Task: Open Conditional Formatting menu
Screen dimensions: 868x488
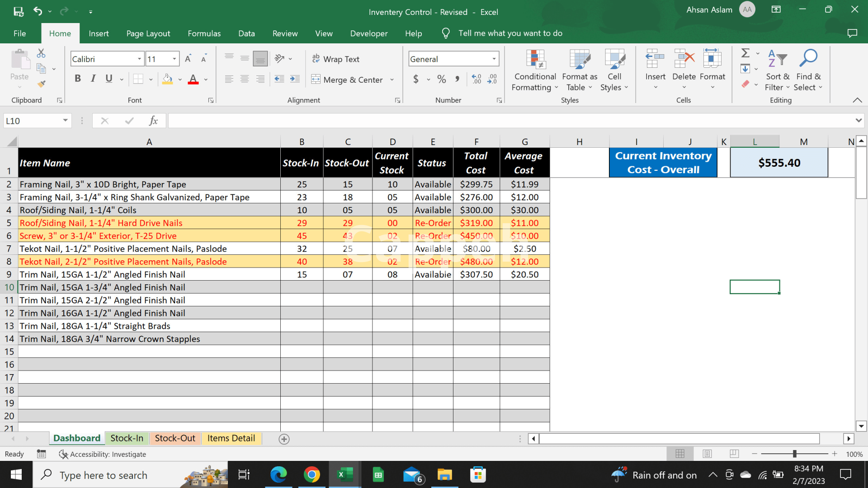Action: 535,70
